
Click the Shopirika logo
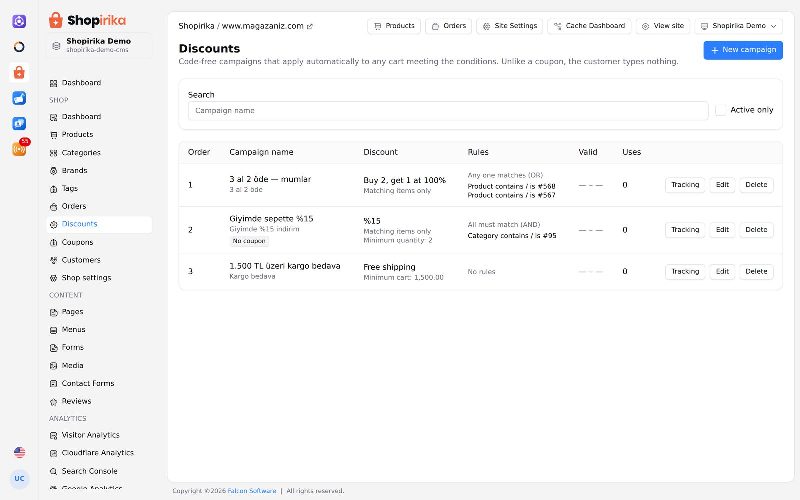87,20
